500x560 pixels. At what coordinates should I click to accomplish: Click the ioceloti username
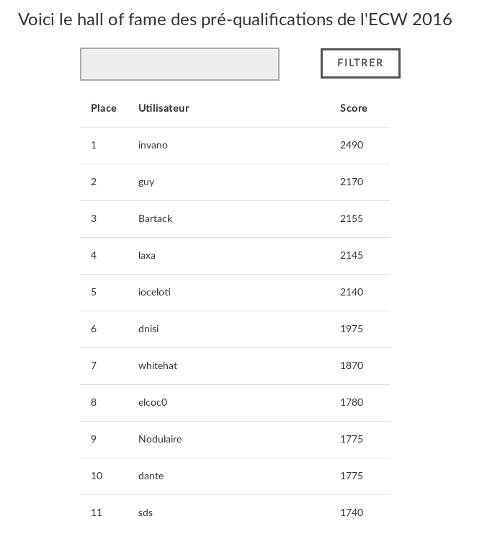pos(154,292)
